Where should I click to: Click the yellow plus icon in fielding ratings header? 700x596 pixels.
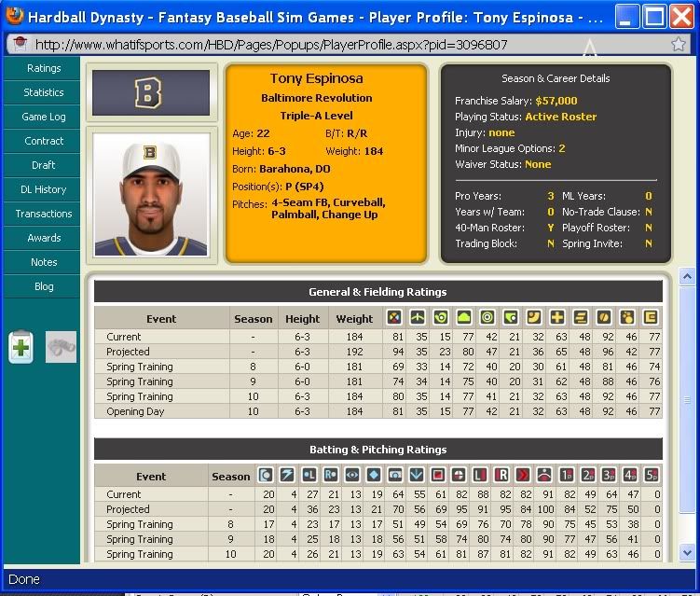point(559,318)
